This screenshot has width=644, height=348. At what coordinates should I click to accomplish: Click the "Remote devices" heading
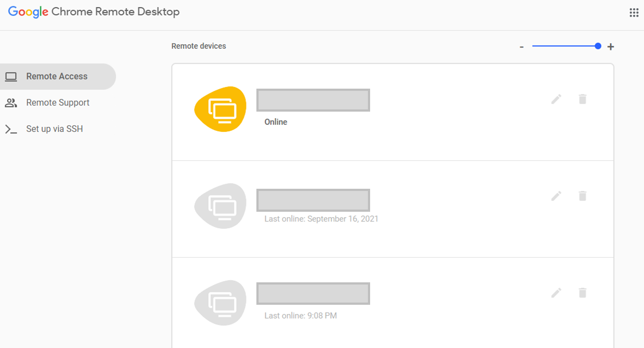pyautogui.click(x=199, y=46)
